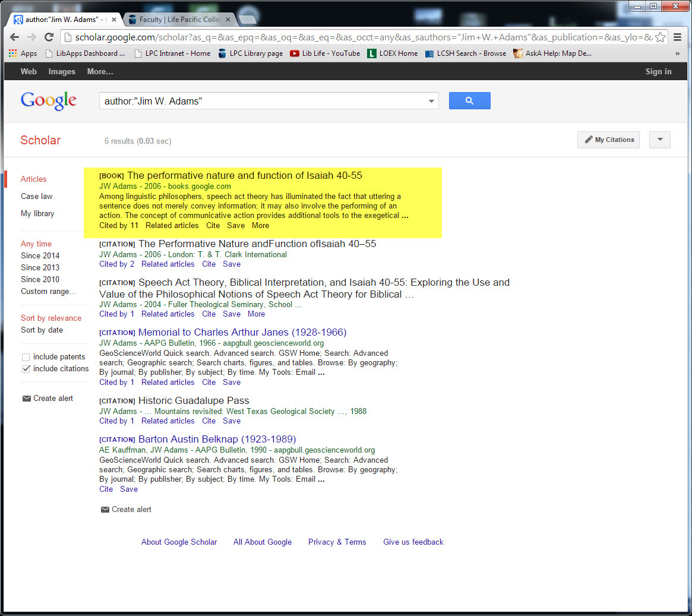The image size is (692, 616).
Task: Show more bookmarks with the double chevron
Action: click(x=677, y=53)
